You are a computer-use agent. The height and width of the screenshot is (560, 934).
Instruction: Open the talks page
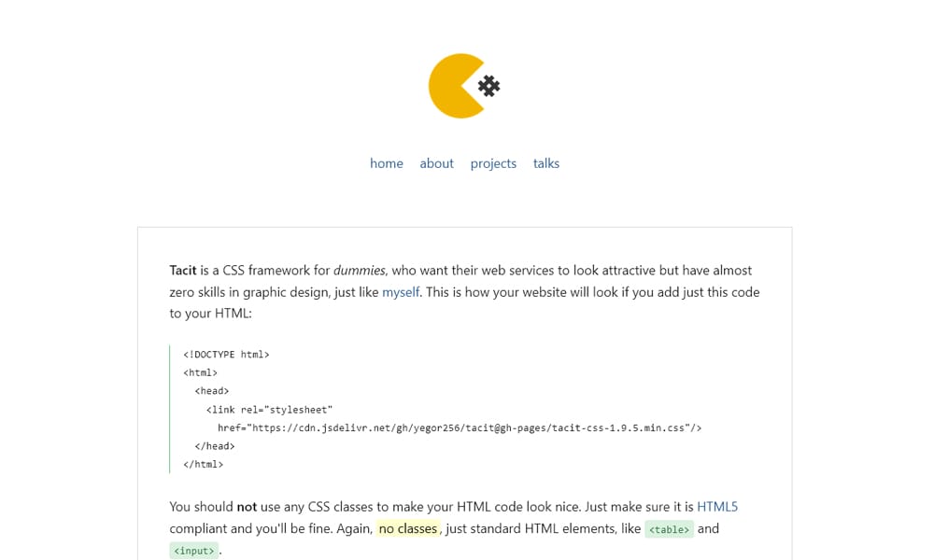tap(546, 163)
